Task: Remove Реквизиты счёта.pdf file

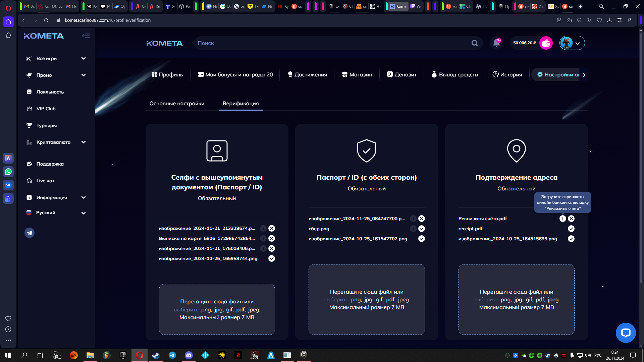Action: tap(571, 219)
